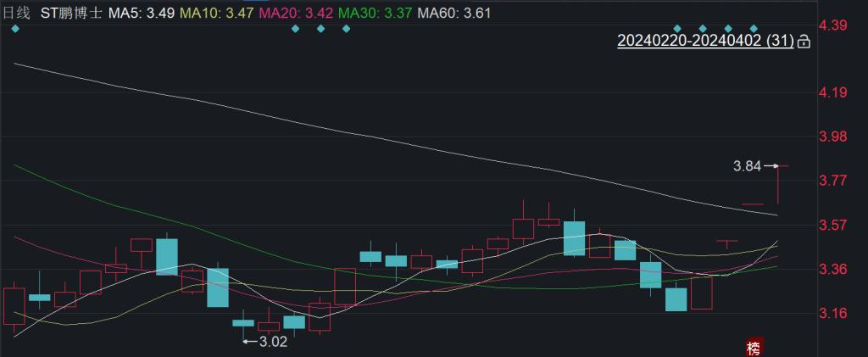Click the last candlestick reaching the 3.84 high
The image size is (868, 357).
778,184
